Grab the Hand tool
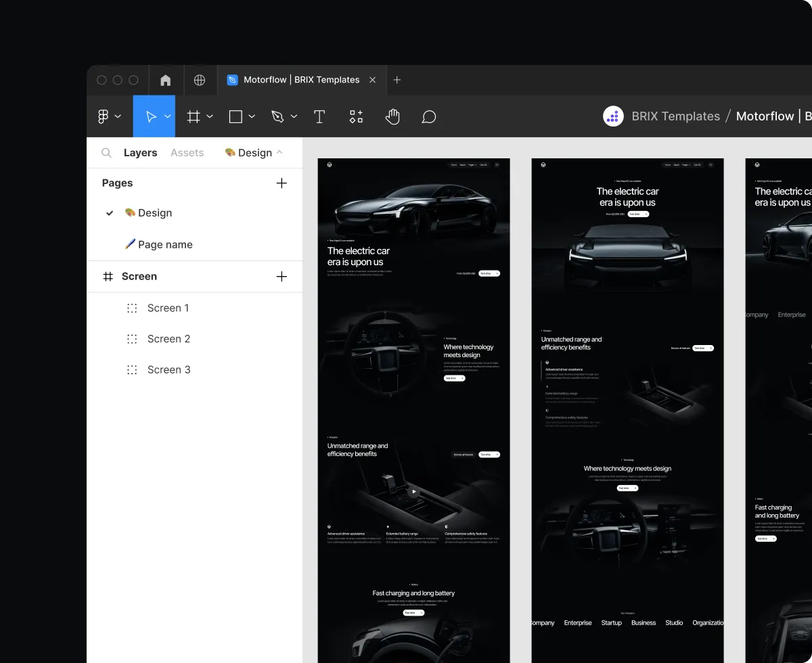812x663 pixels. click(392, 116)
